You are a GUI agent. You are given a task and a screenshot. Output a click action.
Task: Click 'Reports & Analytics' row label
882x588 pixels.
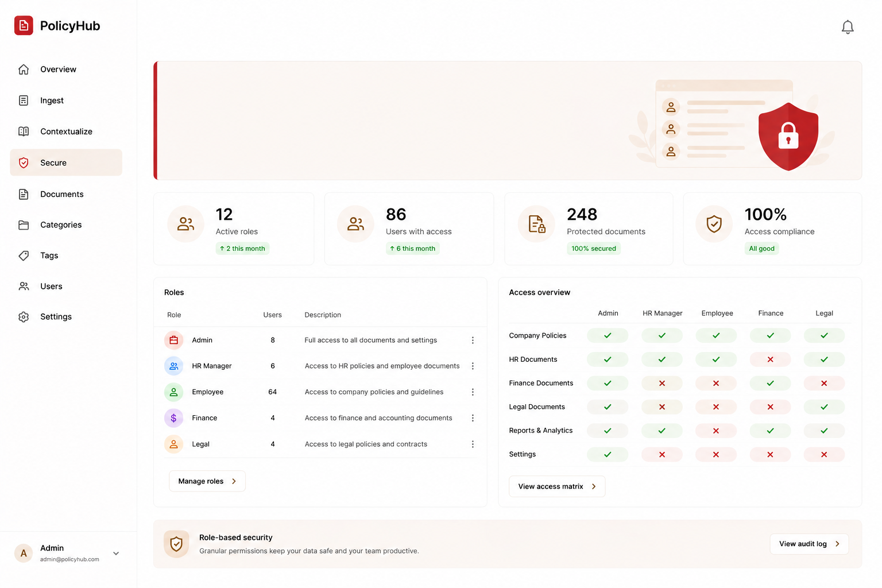(540, 431)
